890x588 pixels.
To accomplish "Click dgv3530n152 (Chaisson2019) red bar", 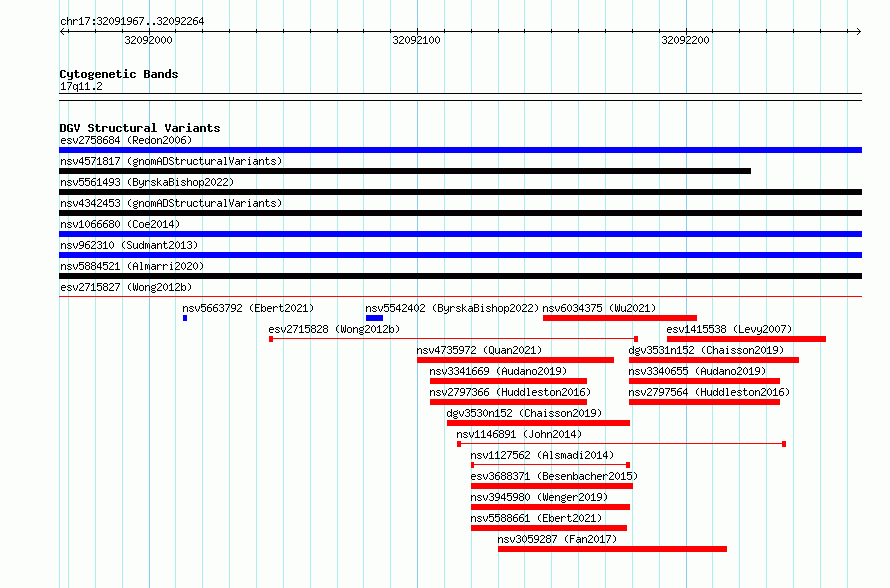I will click(539, 423).
